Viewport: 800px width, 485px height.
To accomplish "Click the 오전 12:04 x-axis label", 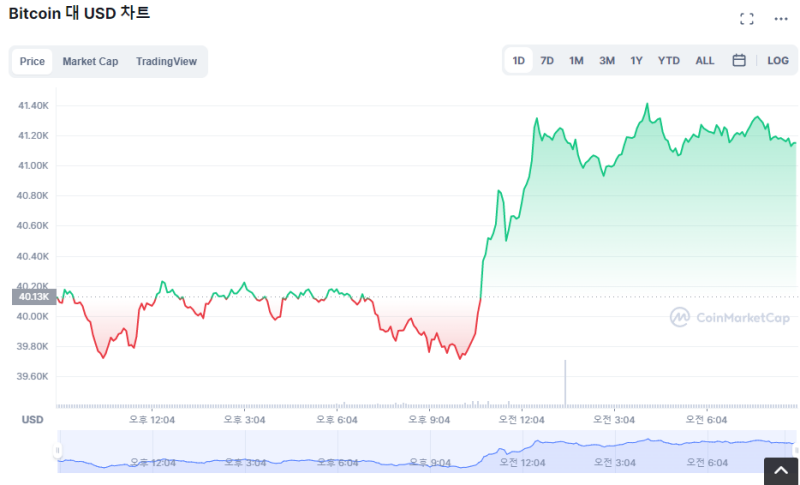I will [521, 420].
